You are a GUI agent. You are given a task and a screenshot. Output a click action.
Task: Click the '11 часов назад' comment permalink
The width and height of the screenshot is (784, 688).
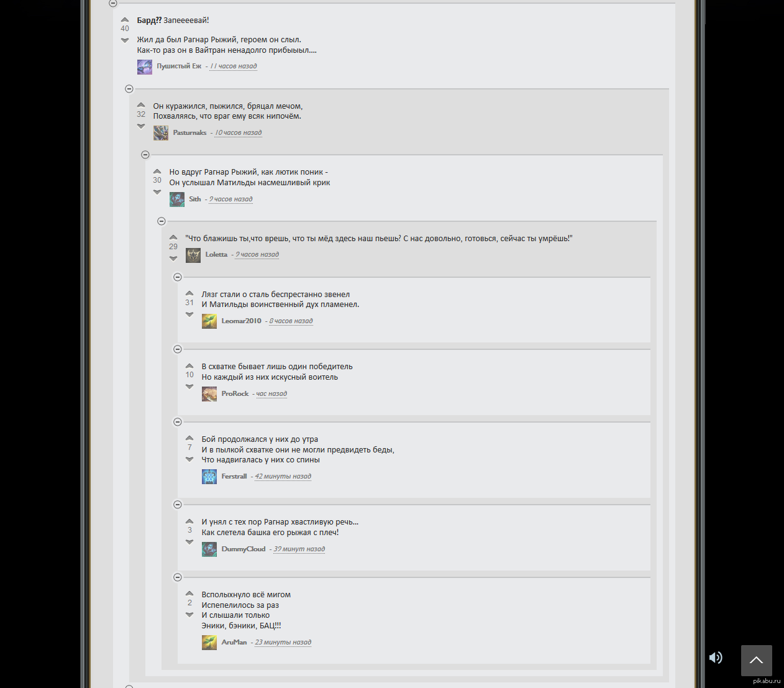[x=233, y=66]
